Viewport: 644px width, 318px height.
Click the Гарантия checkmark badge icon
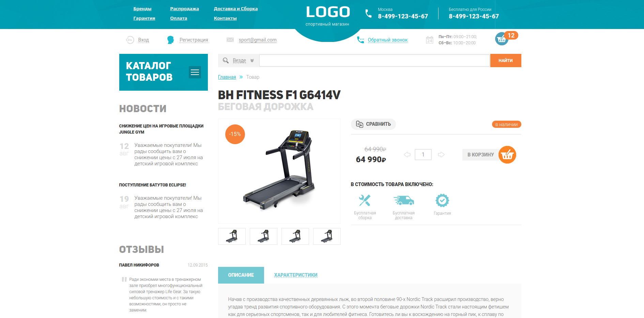point(442,200)
